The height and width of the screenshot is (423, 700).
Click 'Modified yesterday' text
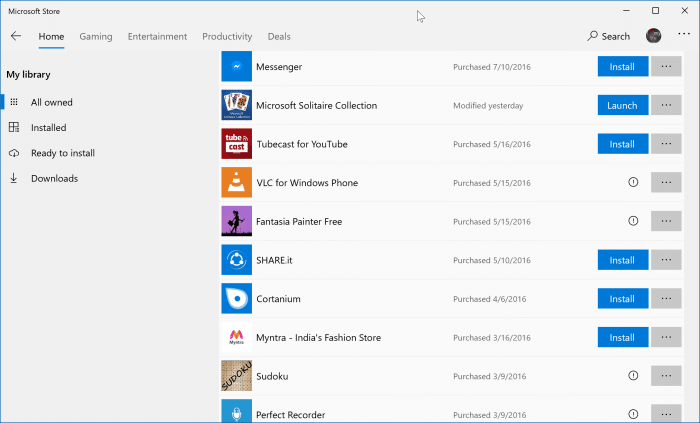pyautogui.click(x=488, y=106)
